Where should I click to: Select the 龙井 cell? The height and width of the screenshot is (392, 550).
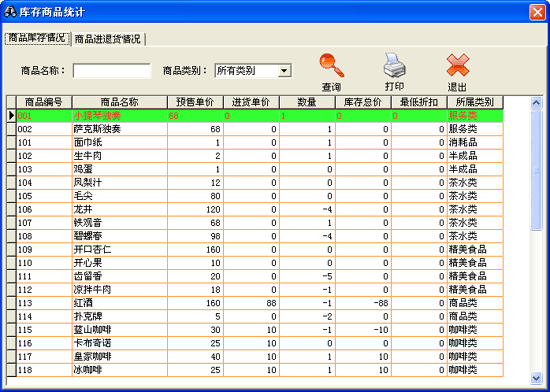point(120,209)
